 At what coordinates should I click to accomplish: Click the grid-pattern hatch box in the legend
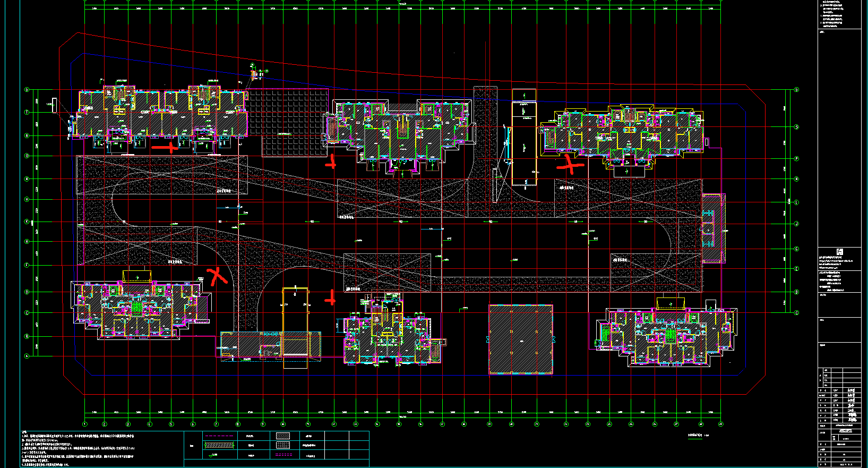(x=283, y=445)
